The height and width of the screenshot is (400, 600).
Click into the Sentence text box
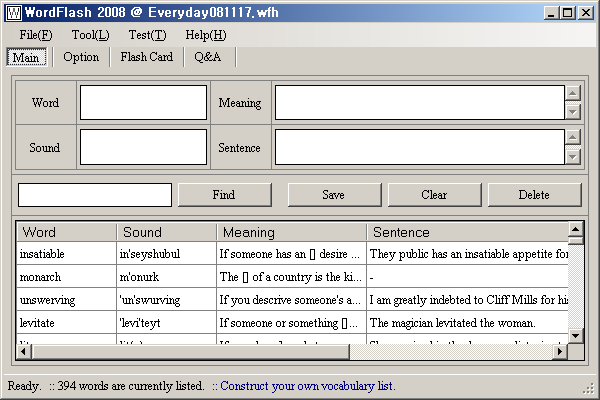420,147
